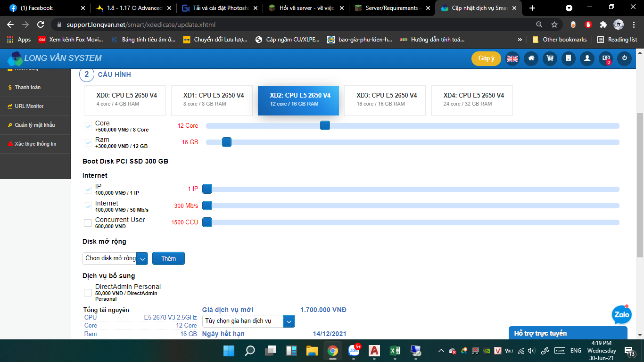
Task: Click the Long Vân System logo
Action: (55, 58)
